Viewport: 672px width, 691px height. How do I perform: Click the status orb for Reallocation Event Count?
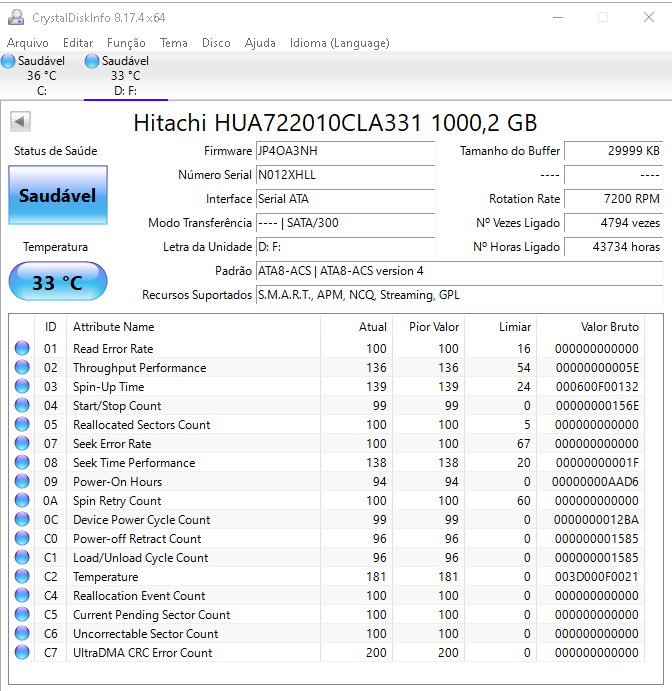22,595
